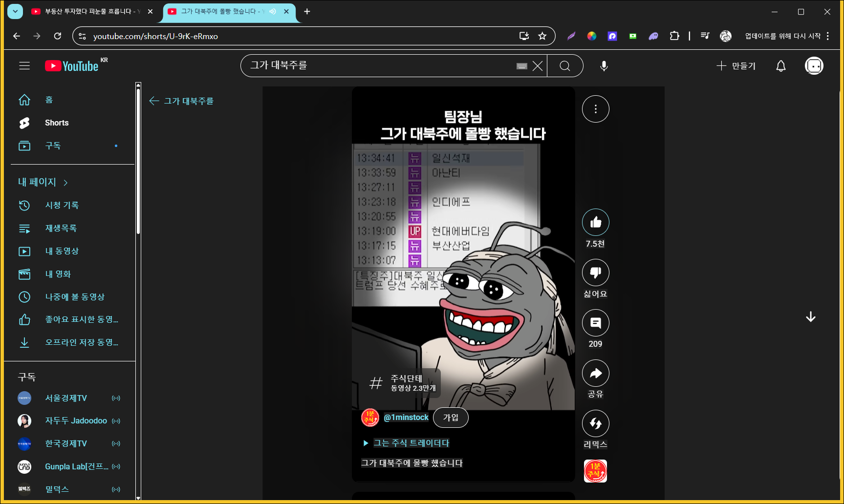Go to next short with down arrow
This screenshot has width=844, height=504.
[811, 317]
